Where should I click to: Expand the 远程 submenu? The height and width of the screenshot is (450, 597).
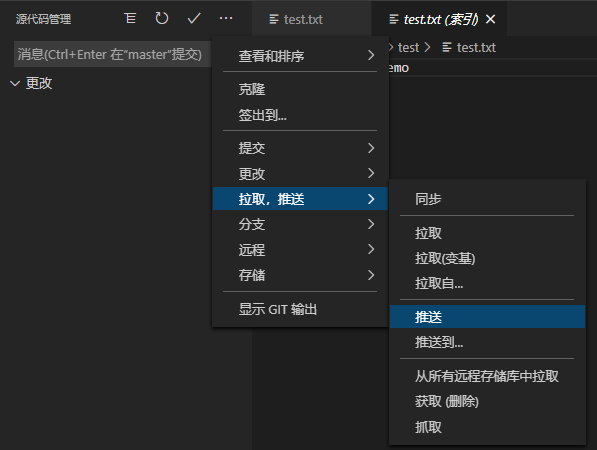(x=300, y=250)
